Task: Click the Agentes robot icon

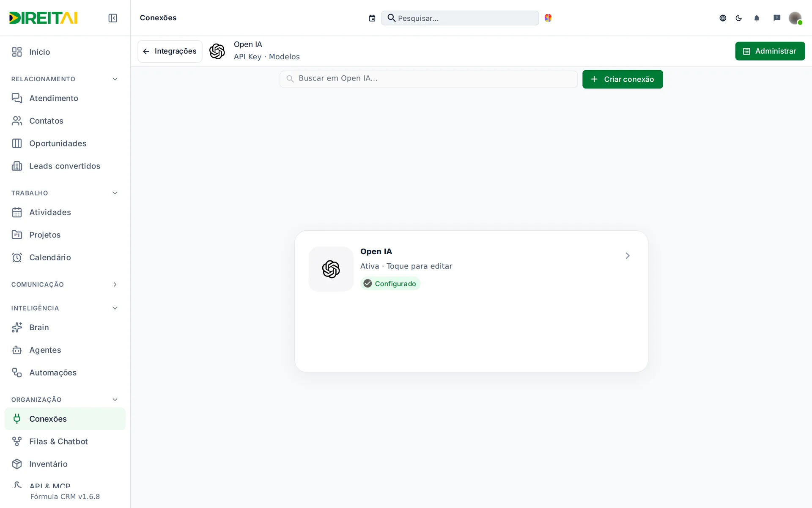Action: [x=17, y=350]
